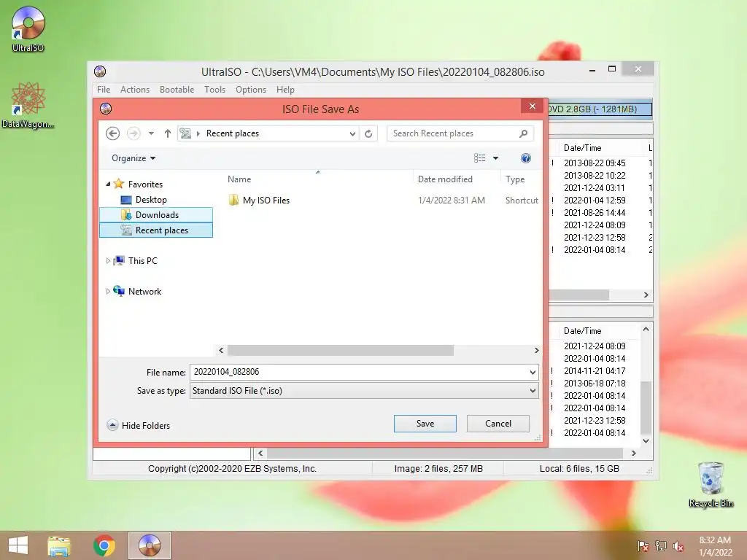Open the Tools menu
The width and height of the screenshot is (747, 560).
click(x=215, y=90)
